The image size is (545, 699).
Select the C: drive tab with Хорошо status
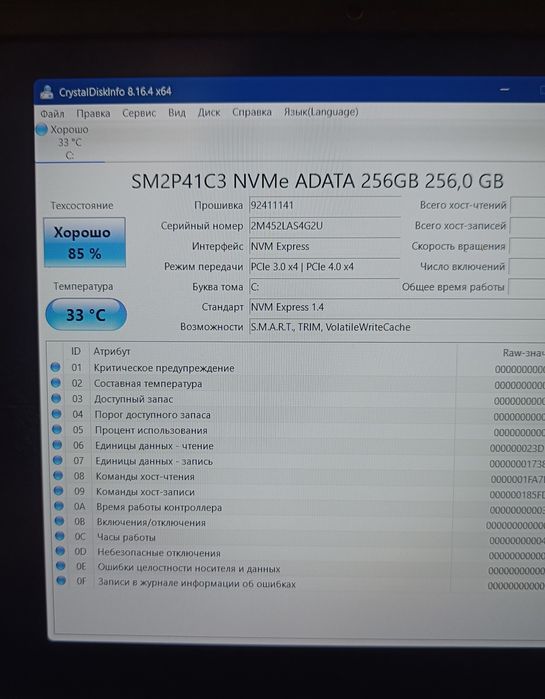[x=69, y=142]
